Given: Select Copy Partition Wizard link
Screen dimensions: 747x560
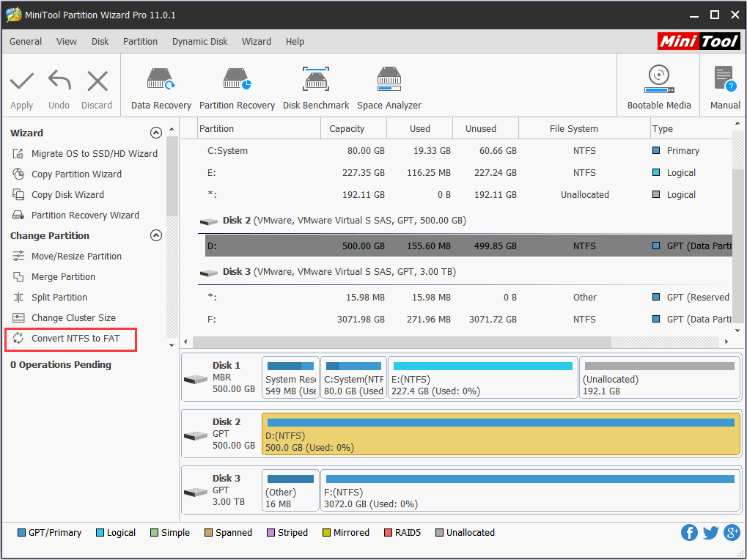Looking at the screenshot, I should pyautogui.click(x=76, y=174).
